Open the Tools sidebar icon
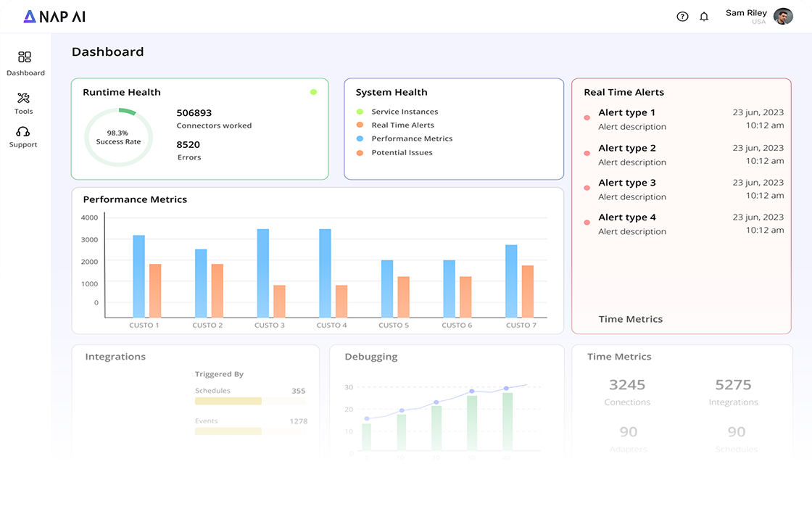The height and width of the screenshot is (522, 812). [x=23, y=98]
